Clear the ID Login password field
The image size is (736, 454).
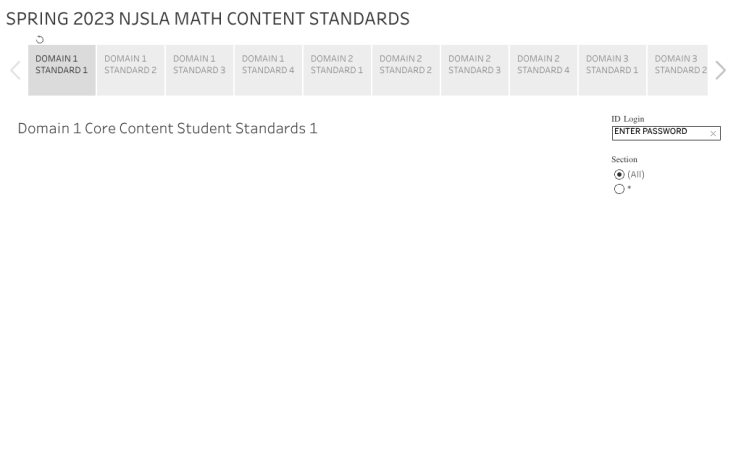[713, 133]
